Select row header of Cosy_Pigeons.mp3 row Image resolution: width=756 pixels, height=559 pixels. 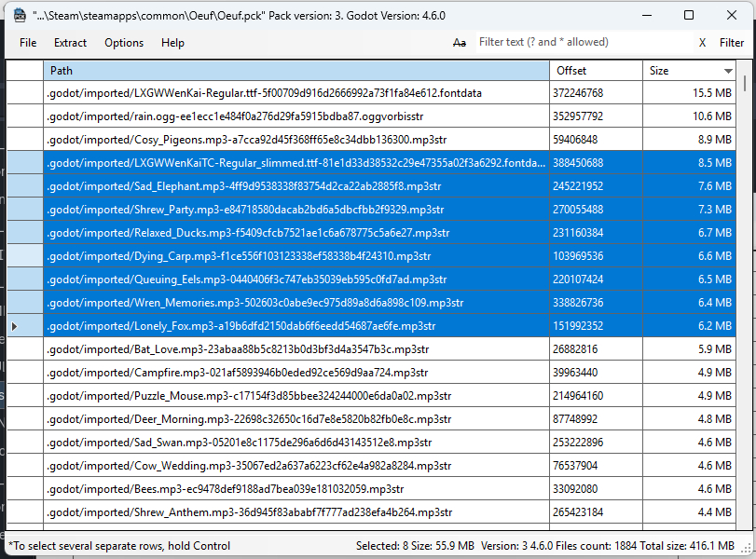(24, 140)
